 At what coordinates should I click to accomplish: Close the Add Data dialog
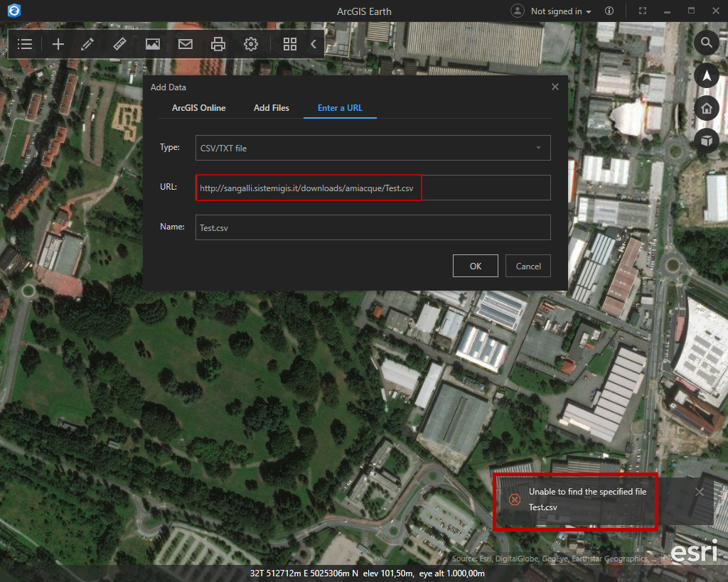(x=555, y=87)
